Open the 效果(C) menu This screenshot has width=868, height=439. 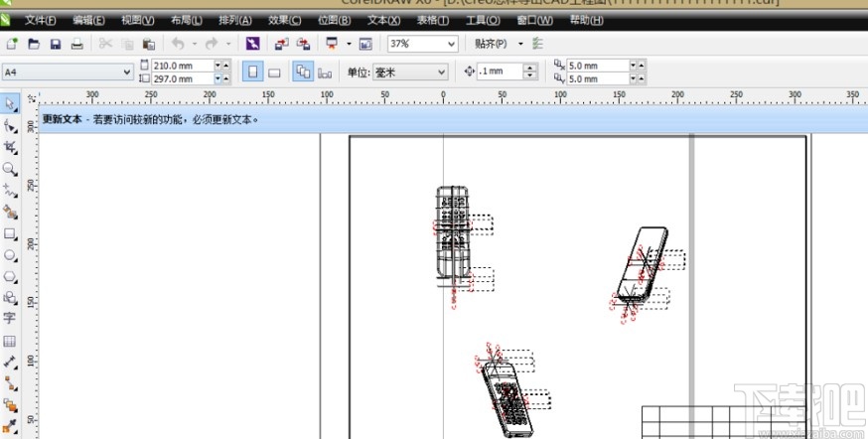(x=285, y=21)
